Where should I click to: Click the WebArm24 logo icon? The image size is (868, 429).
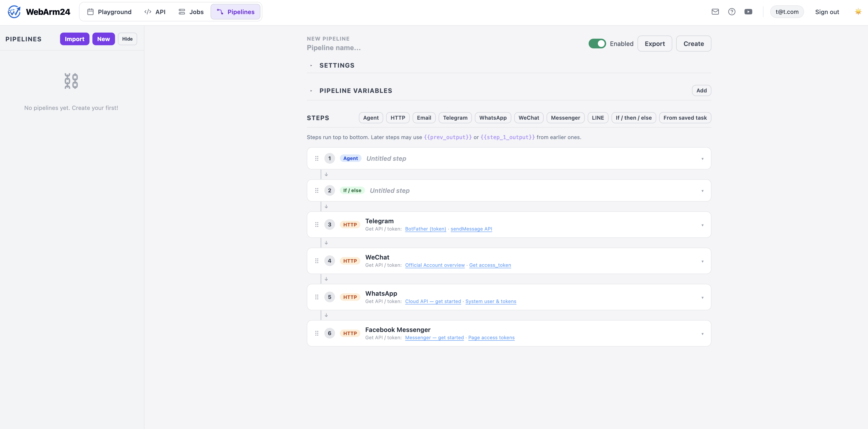[14, 12]
